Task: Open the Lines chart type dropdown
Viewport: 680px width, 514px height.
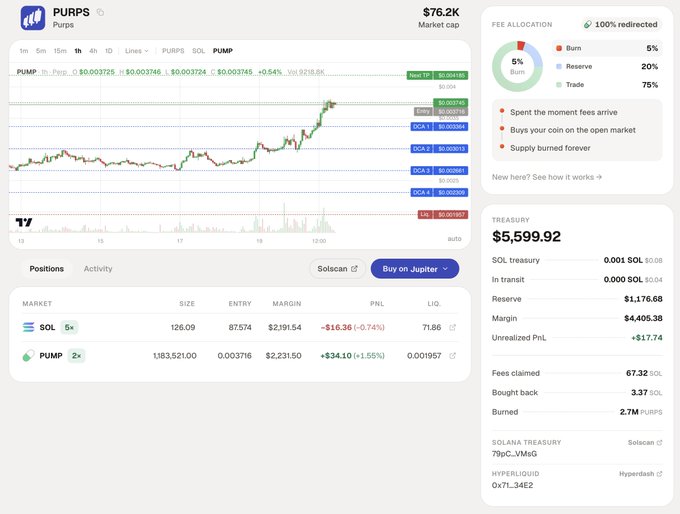Action: (x=137, y=51)
